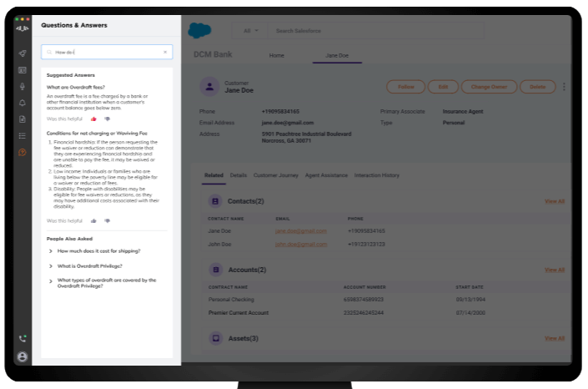
Task: Click the phone number +19123123123
Action: point(366,244)
